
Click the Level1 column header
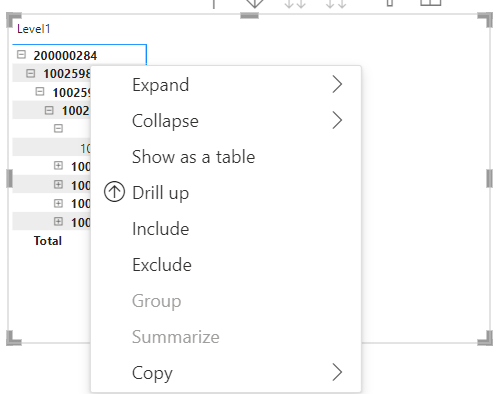(x=34, y=29)
